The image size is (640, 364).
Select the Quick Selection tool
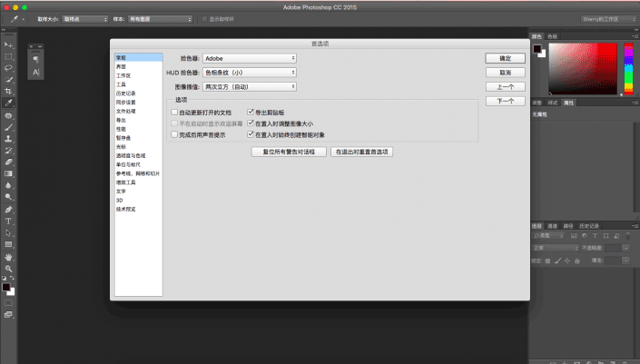click(x=8, y=80)
